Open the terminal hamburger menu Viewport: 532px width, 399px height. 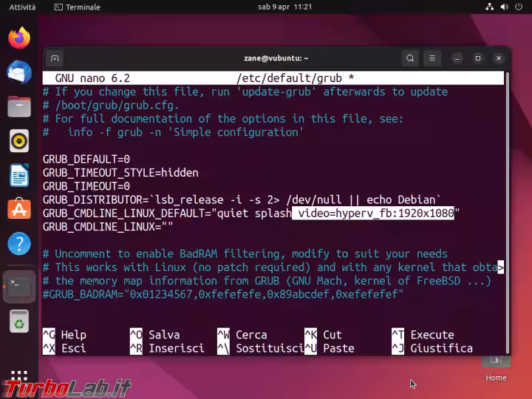coord(432,58)
